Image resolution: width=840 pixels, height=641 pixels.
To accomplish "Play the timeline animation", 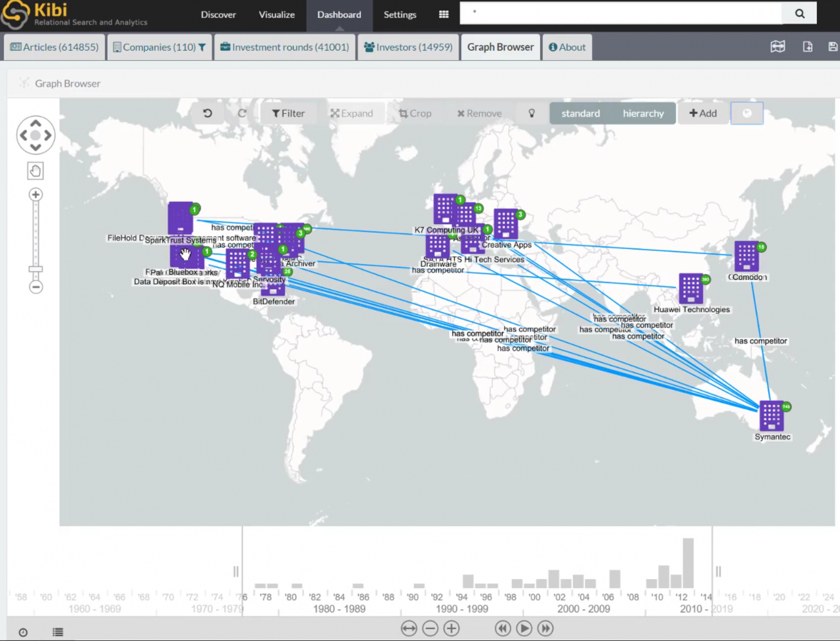I will pos(524,628).
